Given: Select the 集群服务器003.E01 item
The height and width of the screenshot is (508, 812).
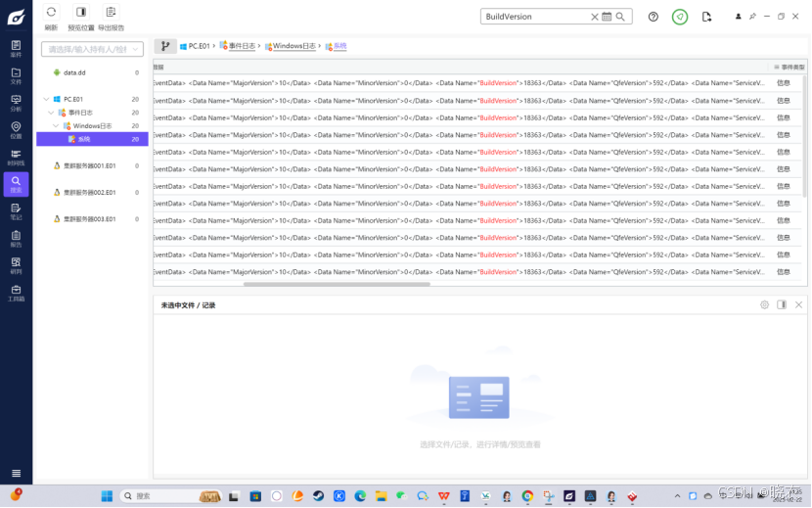Looking at the screenshot, I should pyautogui.click(x=89, y=219).
